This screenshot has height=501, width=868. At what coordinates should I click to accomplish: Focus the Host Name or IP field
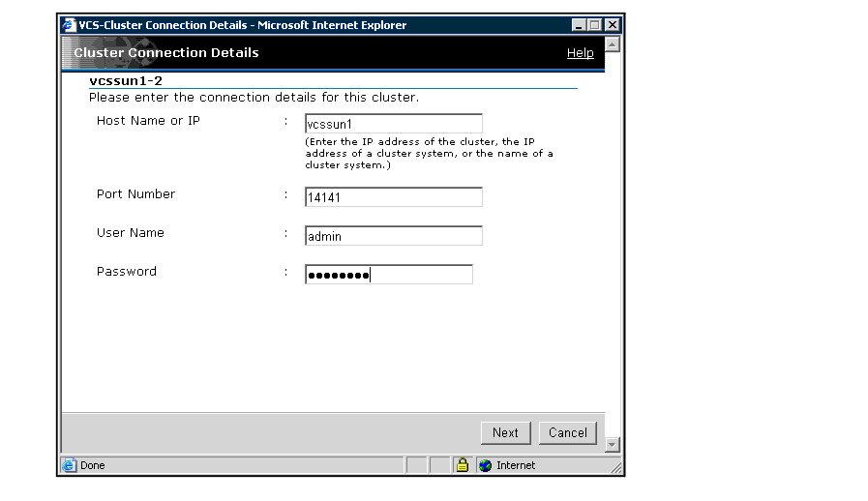coord(393,124)
